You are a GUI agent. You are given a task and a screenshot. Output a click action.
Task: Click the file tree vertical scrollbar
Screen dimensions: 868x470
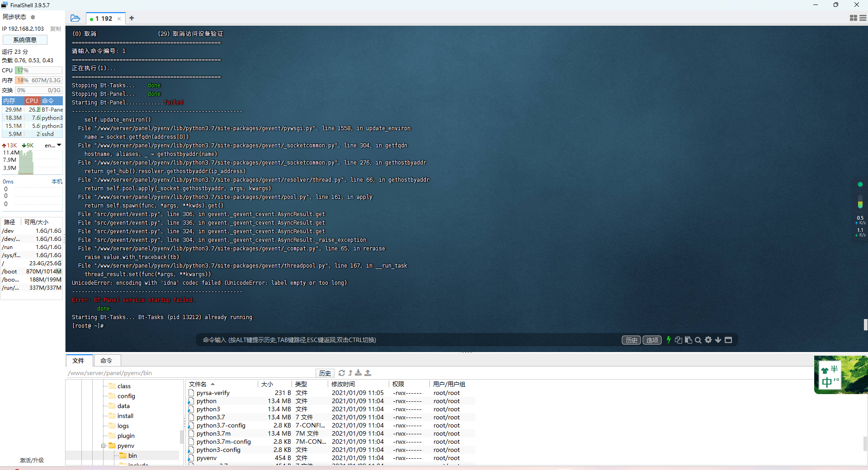182,436
